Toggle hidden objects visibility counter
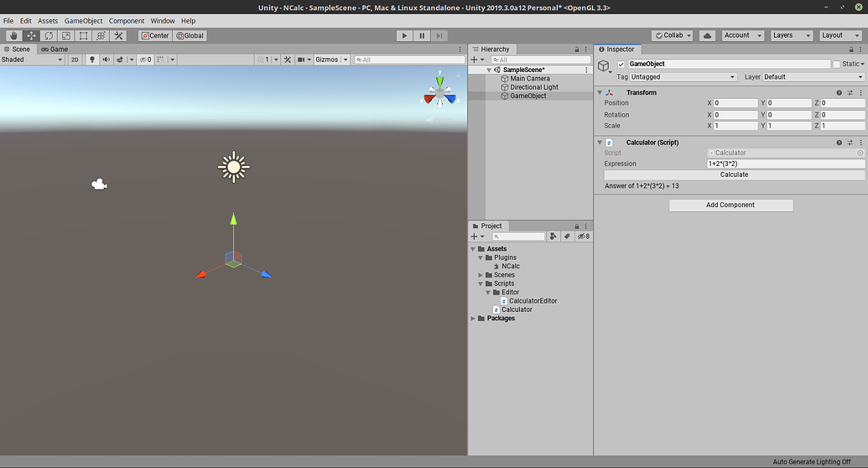 145,60
